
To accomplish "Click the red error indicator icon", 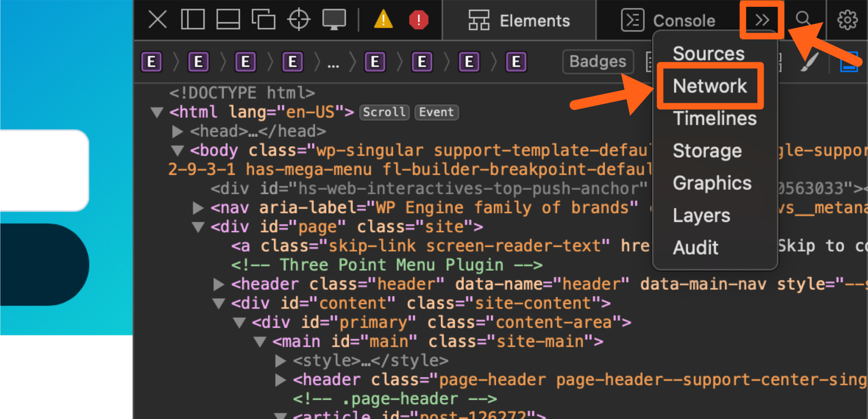I will point(418,20).
